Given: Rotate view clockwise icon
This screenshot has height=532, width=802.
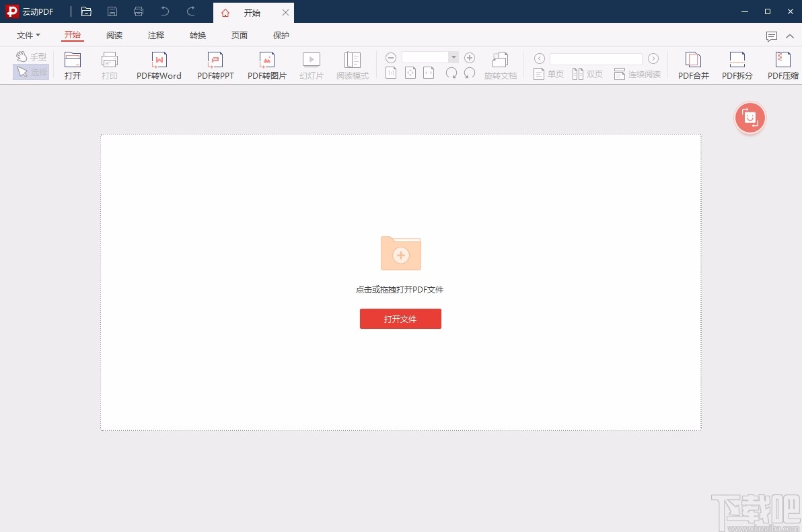Looking at the screenshot, I should click(x=451, y=73).
